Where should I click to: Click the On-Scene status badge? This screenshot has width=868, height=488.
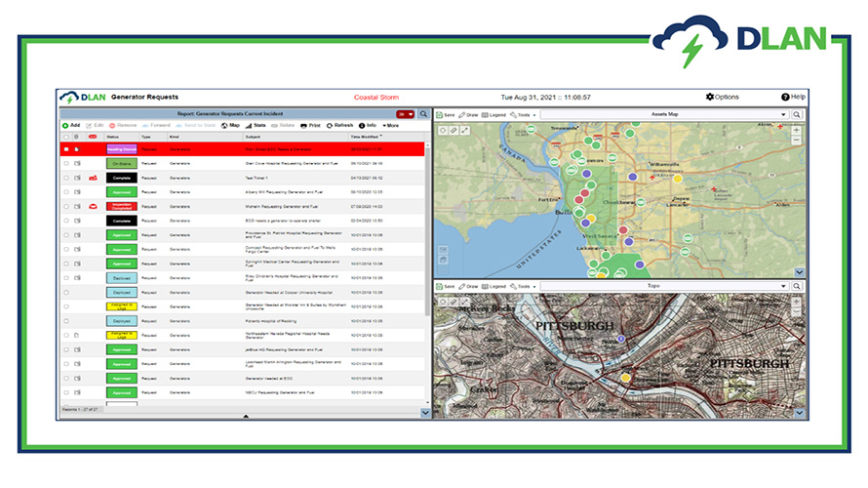tap(122, 163)
